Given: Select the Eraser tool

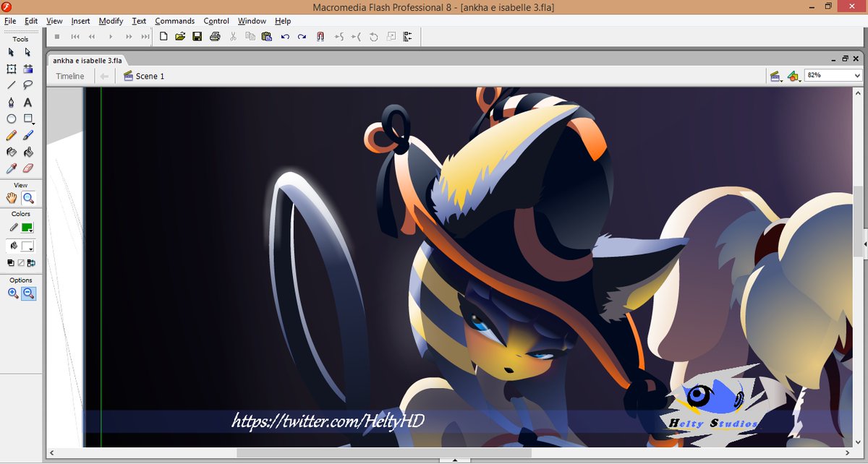Looking at the screenshot, I should 28,168.
